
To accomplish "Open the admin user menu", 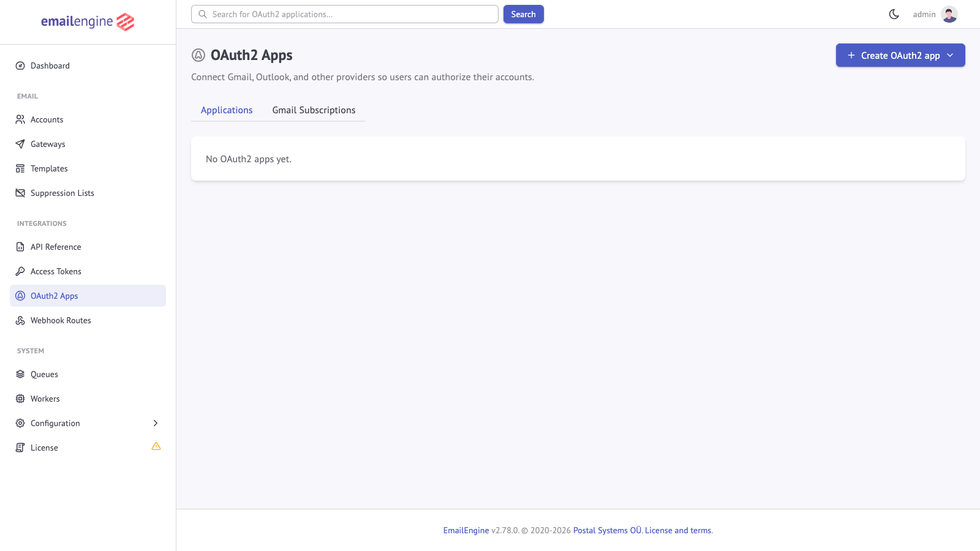I will [935, 14].
